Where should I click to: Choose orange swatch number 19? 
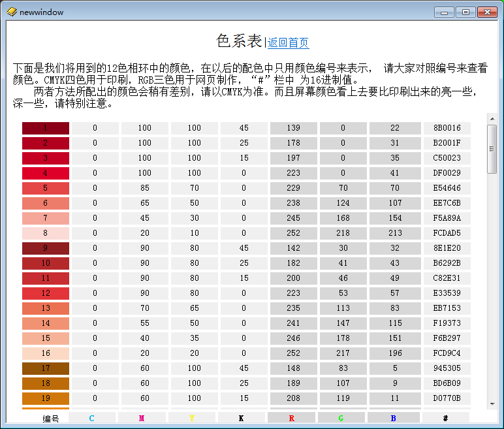coord(45,398)
